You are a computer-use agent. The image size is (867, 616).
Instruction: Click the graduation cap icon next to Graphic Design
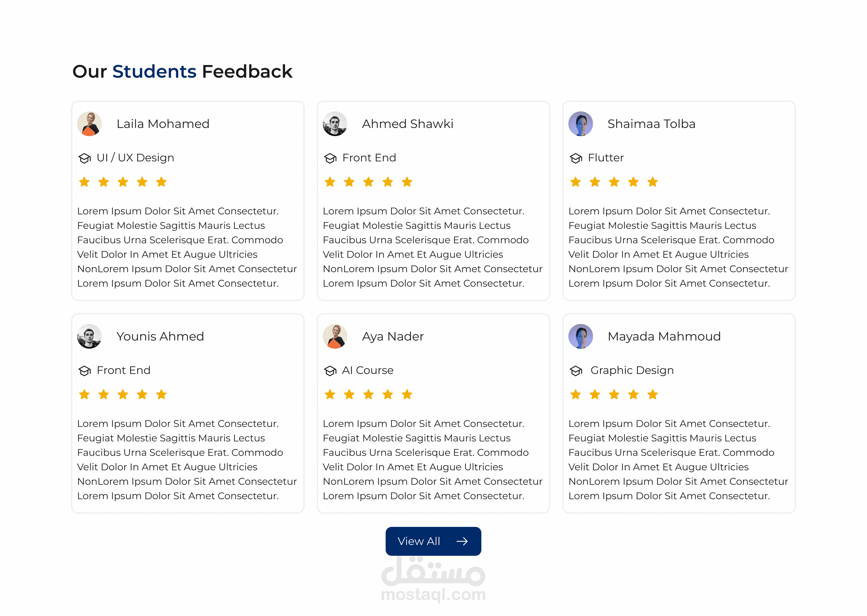point(576,371)
